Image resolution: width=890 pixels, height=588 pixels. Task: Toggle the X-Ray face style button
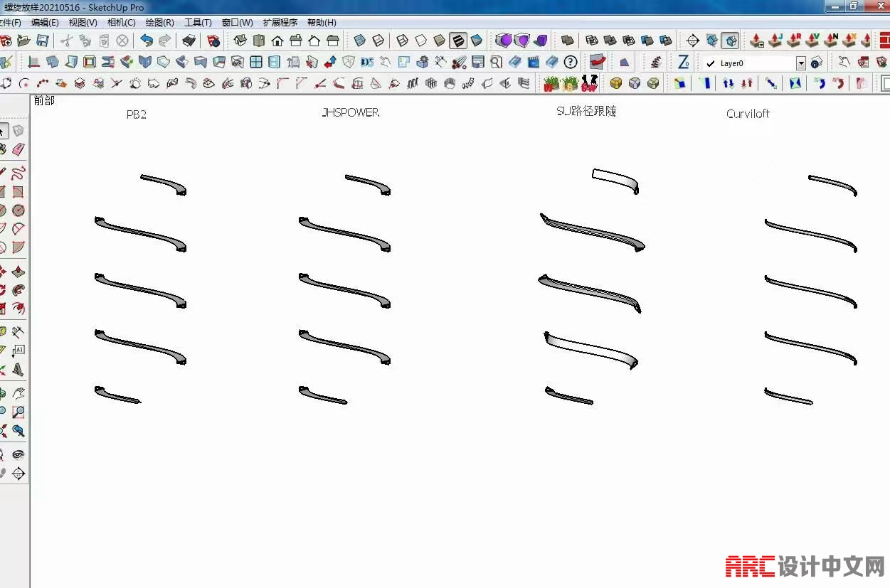360,41
